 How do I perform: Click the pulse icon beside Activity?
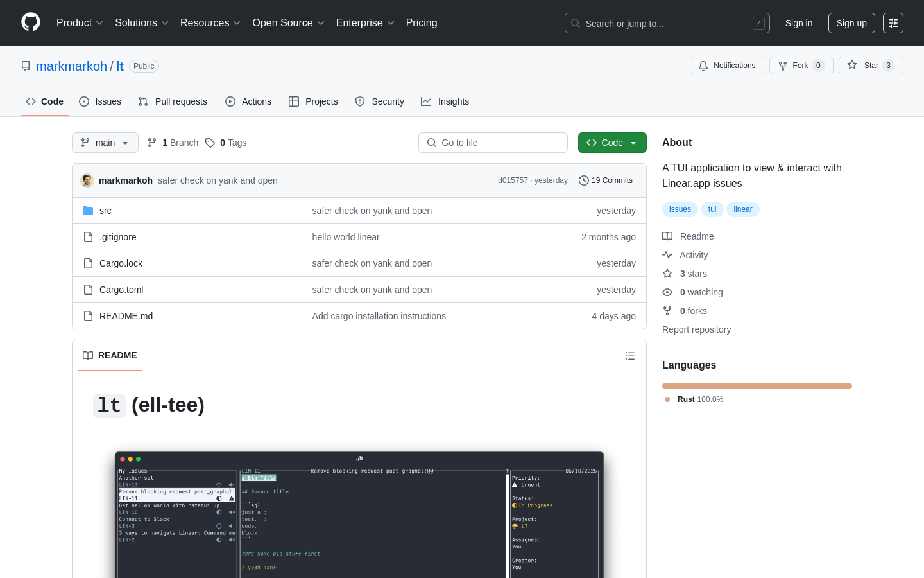(x=667, y=255)
